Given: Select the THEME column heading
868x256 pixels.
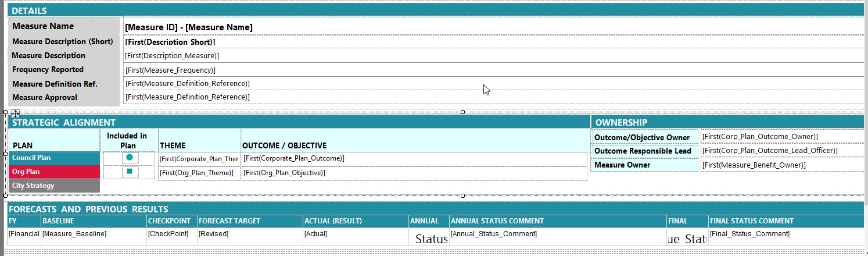Looking at the screenshot, I should [199, 140].
